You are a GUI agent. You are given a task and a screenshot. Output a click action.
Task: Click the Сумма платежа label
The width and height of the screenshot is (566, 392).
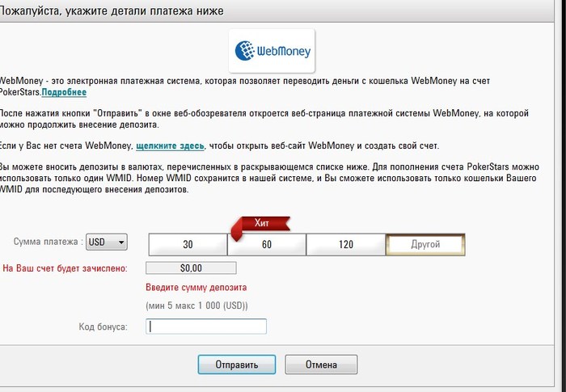49,242
